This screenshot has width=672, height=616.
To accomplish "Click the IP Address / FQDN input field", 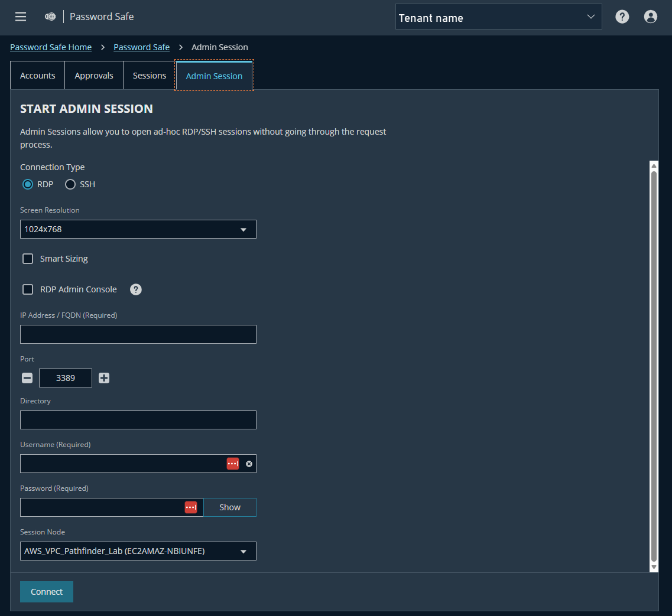I will click(x=138, y=334).
